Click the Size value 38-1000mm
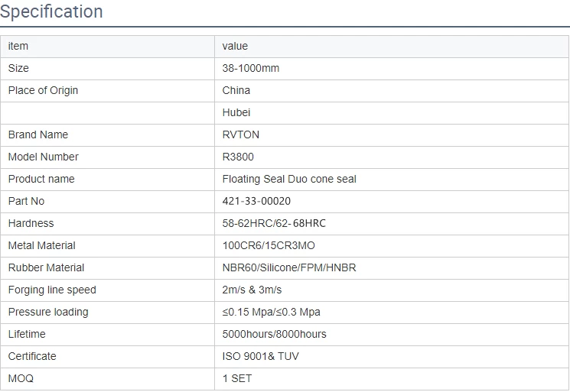Image resolution: width=570 pixels, height=392 pixels. tap(250, 68)
